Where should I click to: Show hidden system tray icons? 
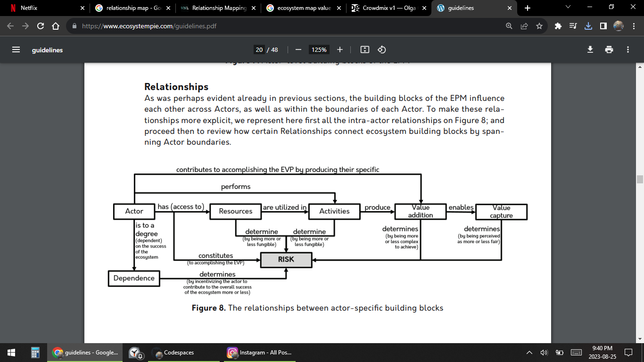coord(529,352)
